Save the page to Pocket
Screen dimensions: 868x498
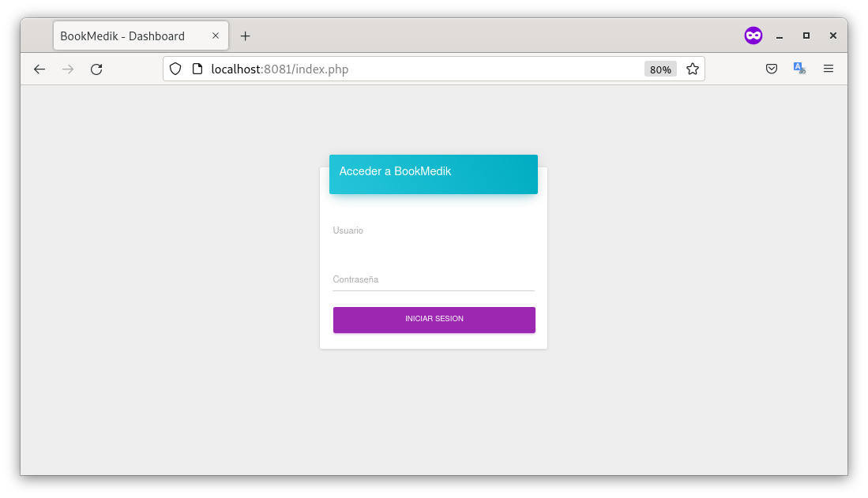772,69
